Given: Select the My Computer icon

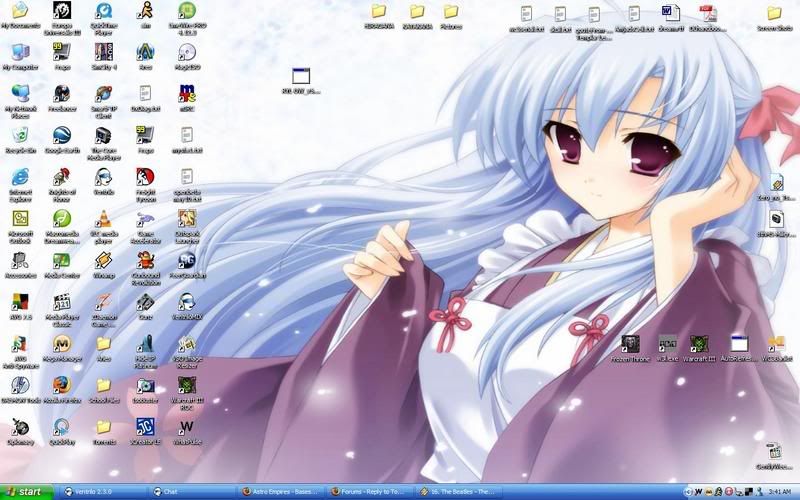Looking at the screenshot, I should [x=19, y=52].
